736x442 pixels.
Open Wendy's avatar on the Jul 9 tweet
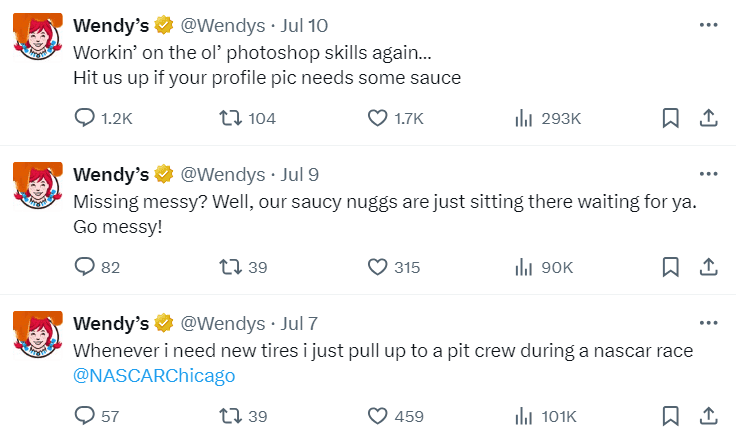pos(38,185)
